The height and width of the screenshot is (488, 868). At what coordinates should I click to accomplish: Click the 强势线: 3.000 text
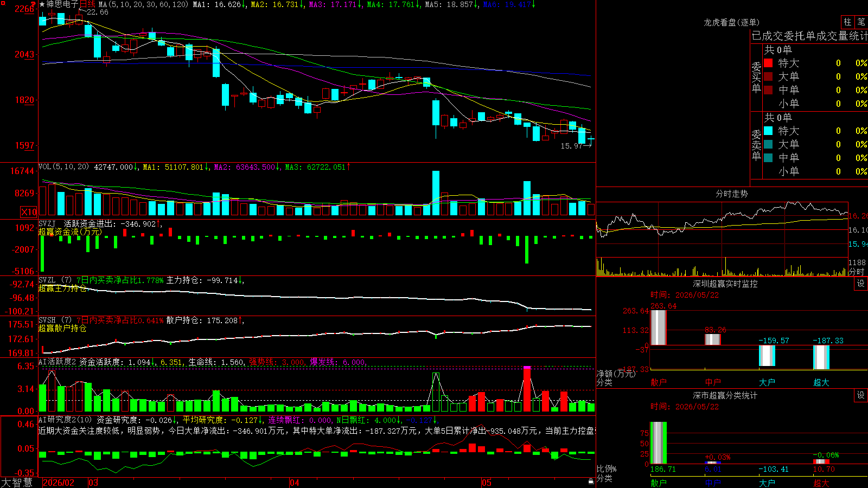(277, 362)
